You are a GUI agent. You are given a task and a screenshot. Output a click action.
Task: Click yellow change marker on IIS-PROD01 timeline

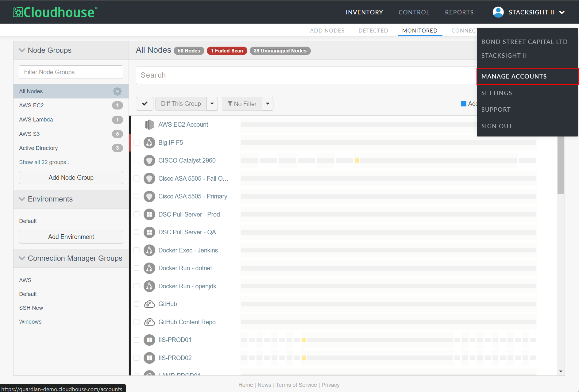coord(304,340)
